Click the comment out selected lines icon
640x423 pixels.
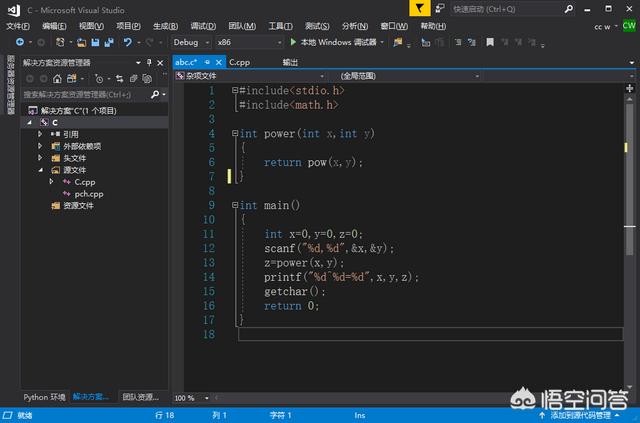458,42
